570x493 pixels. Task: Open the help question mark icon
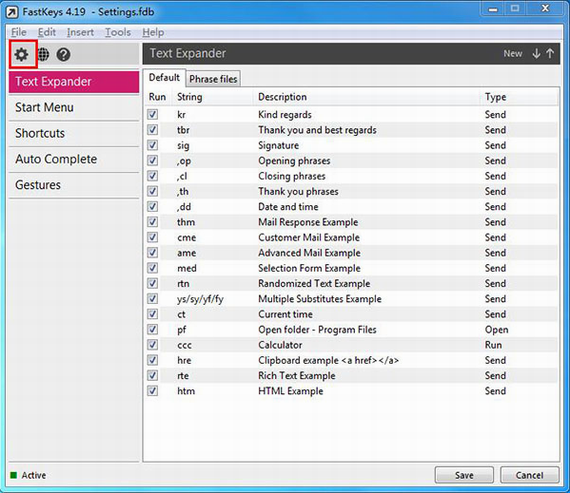pos(63,55)
